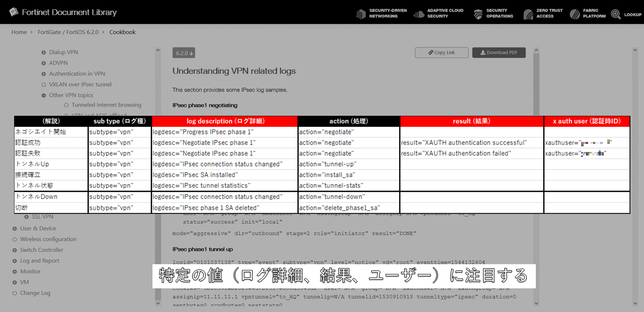Open the Cookbook breadcrumb
644x312 pixels.
(122, 32)
